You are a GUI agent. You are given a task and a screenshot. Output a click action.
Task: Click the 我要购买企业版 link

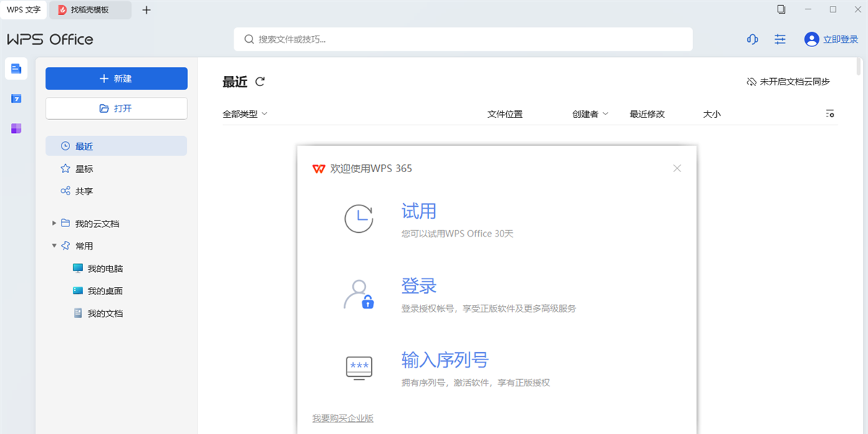pyautogui.click(x=343, y=418)
